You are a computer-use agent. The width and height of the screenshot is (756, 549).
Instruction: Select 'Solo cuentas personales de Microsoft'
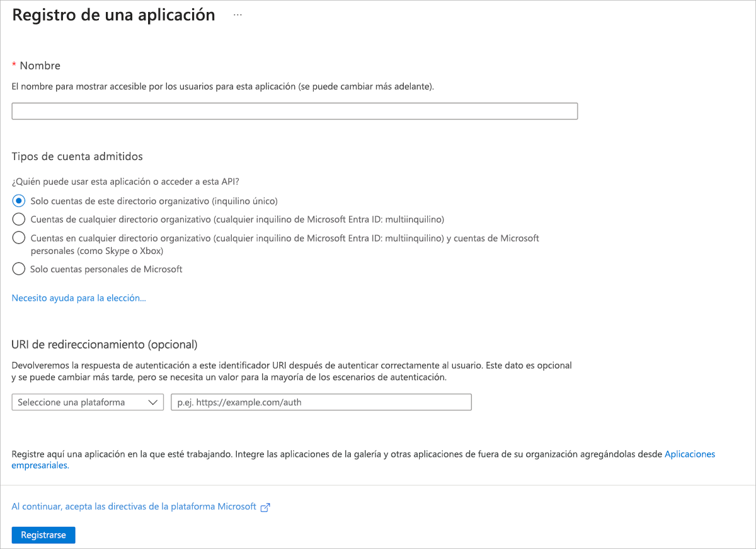pyautogui.click(x=18, y=269)
